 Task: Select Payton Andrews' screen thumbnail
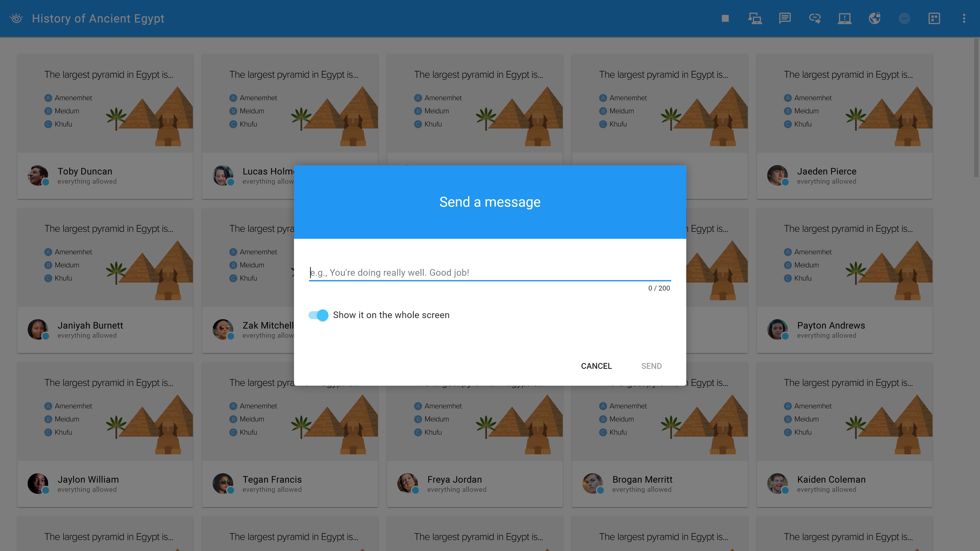(x=844, y=257)
